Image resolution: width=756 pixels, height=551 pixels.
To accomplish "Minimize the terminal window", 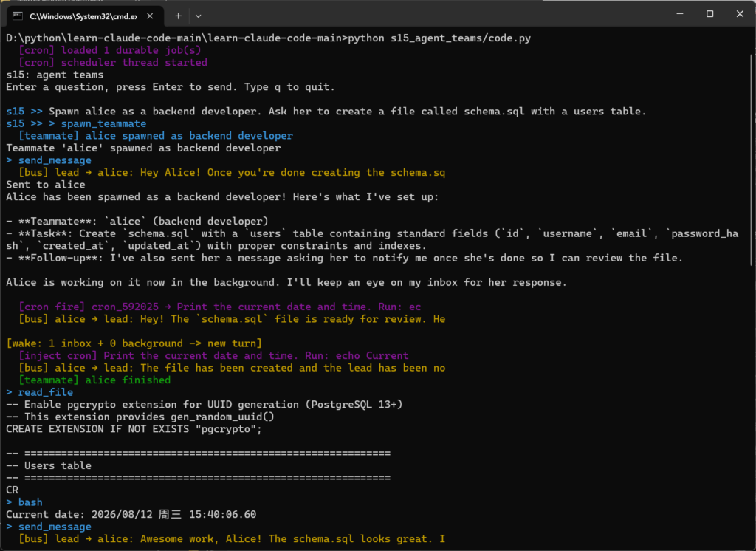I will 680,14.
